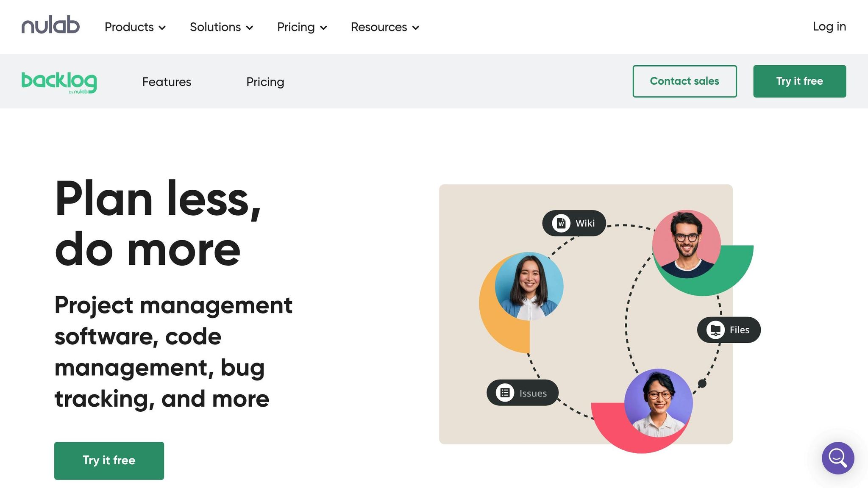Click the Files folder icon
This screenshot has height=488, width=868.
pos(715,330)
